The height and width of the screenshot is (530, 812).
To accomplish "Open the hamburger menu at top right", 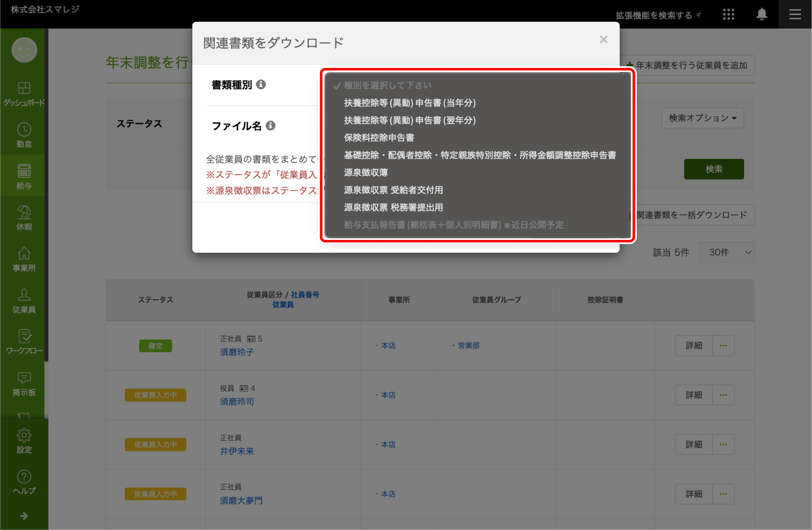I will pyautogui.click(x=794, y=14).
